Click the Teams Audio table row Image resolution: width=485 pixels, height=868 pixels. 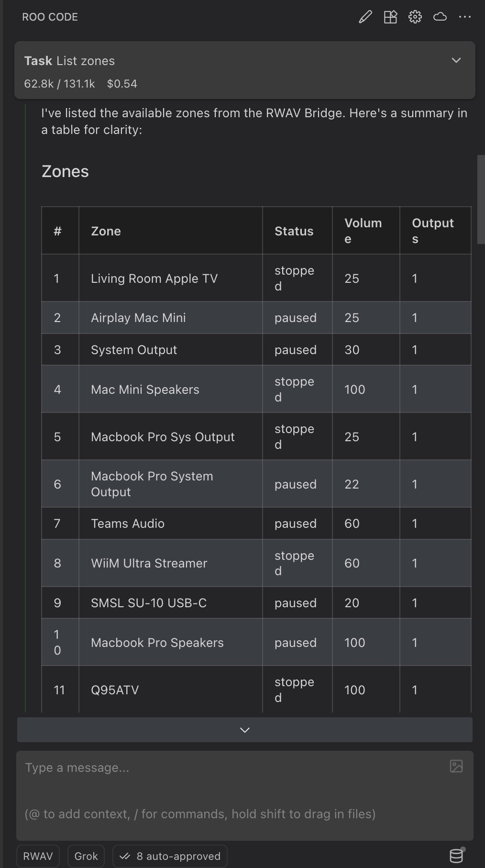[128, 523]
